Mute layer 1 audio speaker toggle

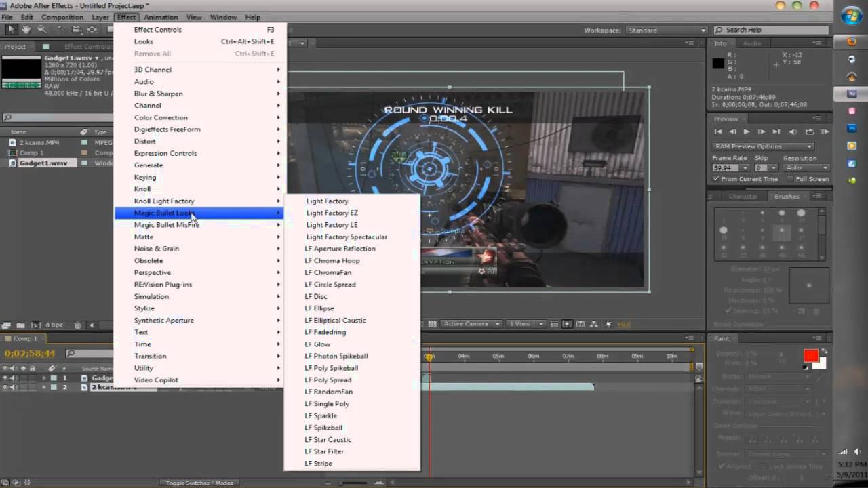tap(13, 378)
